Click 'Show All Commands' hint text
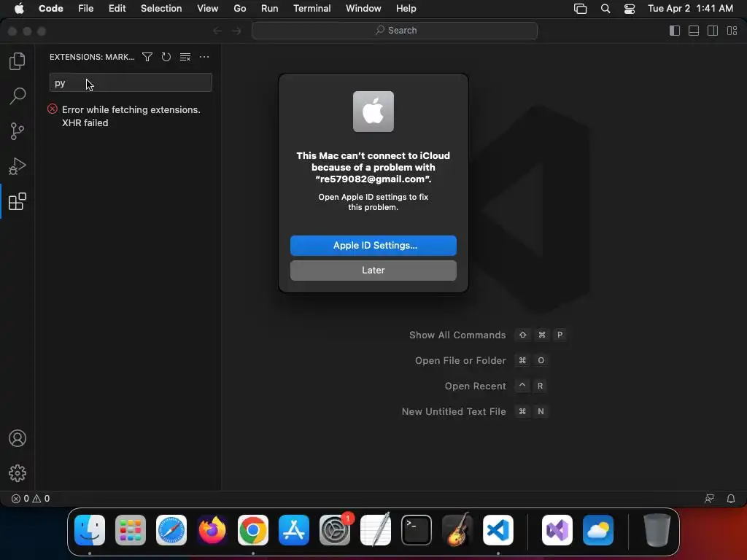This screenshot has height=560, width=747. click(457, 335)
